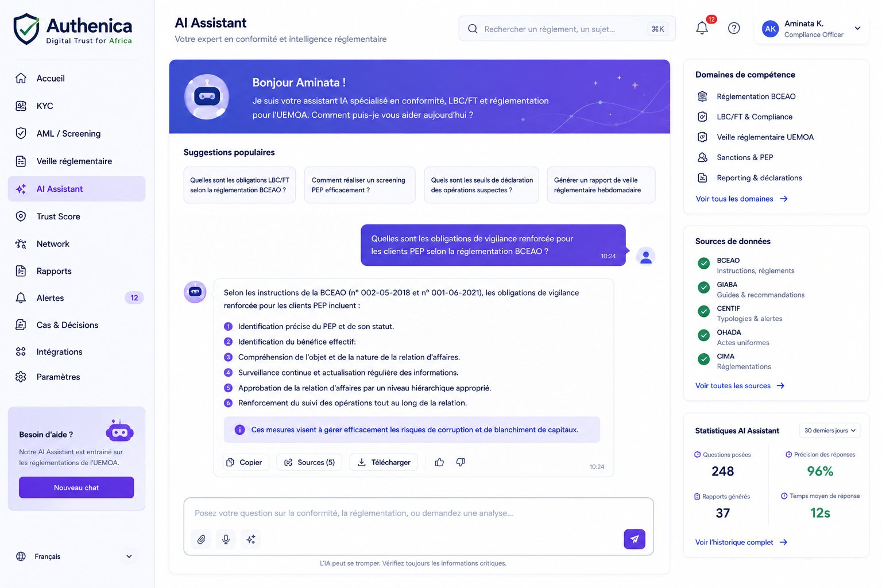Click Télécharger to download the answer

[x=384, y=462]
